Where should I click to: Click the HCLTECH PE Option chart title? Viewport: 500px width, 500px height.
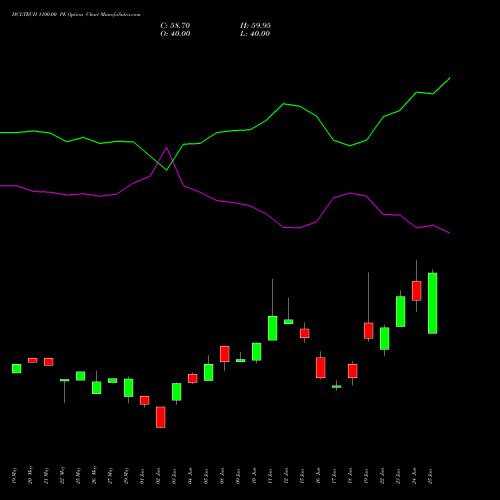(x=76, y=15)
